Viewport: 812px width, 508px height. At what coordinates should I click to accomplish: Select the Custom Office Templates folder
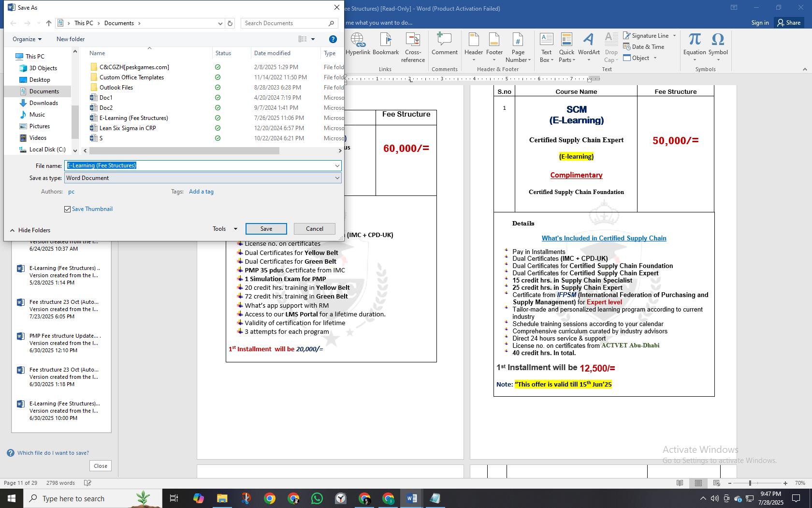pyautogui.click(x=131, y=77)
